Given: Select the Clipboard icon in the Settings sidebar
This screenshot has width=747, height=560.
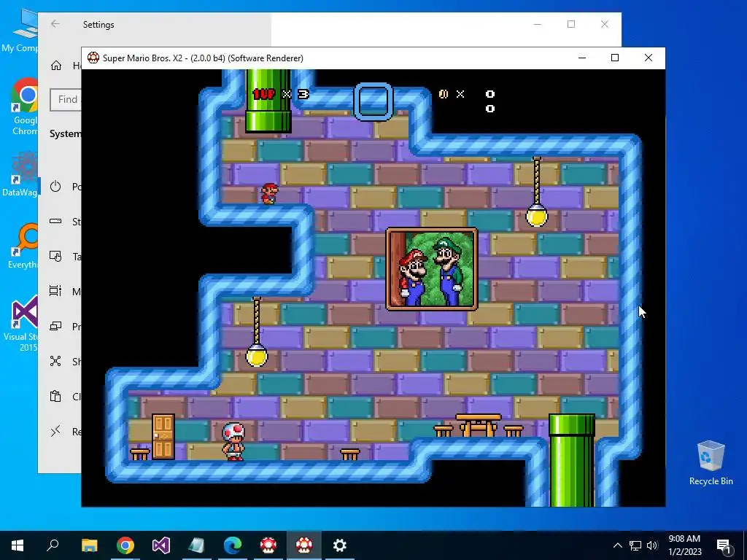Looking at the screenshot, I should click(55, 396).
